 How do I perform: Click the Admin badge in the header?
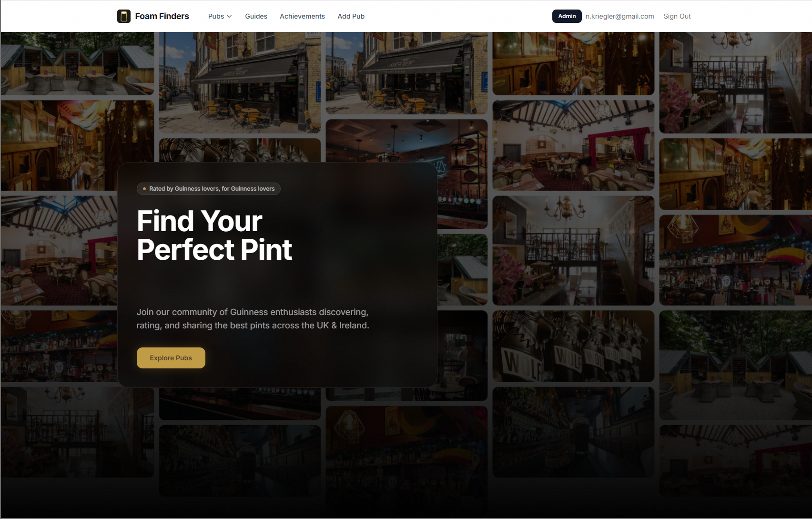567,16
